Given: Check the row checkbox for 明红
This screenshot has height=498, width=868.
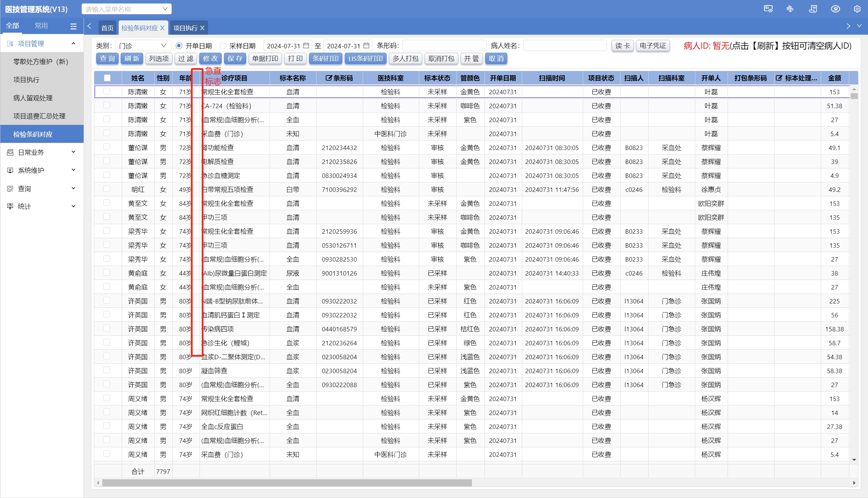Looking at the screenshot, I should coord(107,189).
